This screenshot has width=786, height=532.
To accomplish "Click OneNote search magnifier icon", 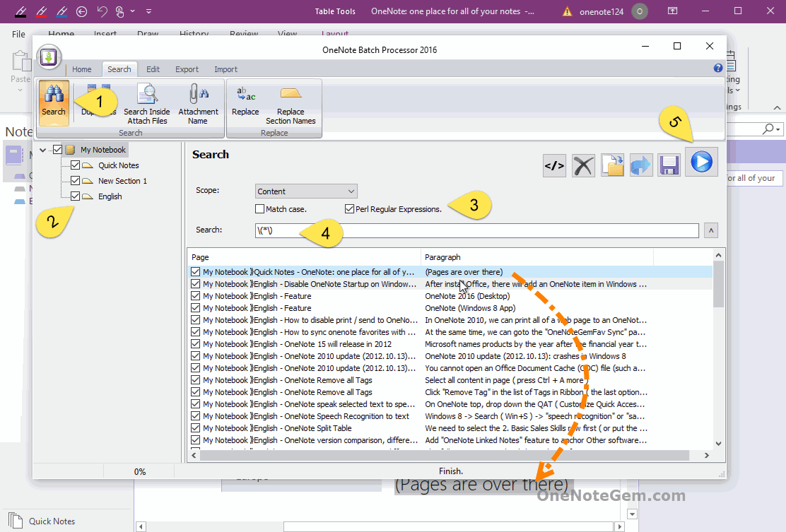I will tap(768, 129).
